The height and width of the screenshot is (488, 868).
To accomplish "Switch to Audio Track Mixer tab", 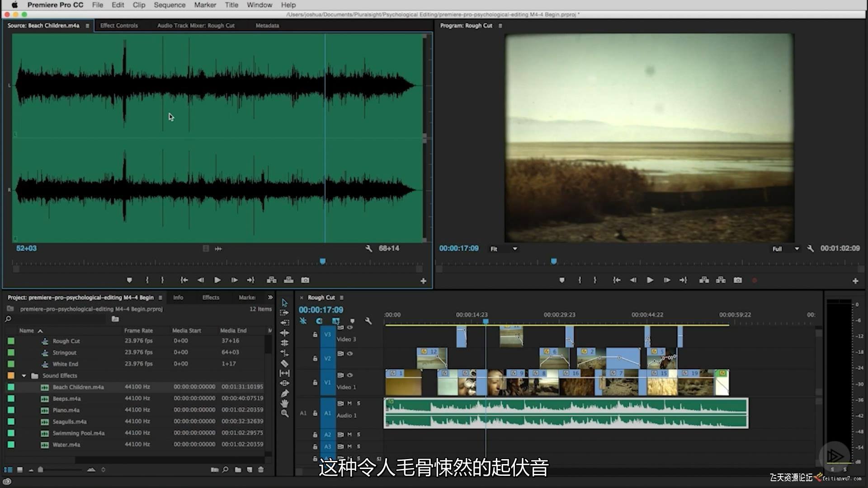I will [x=196, y=26].
